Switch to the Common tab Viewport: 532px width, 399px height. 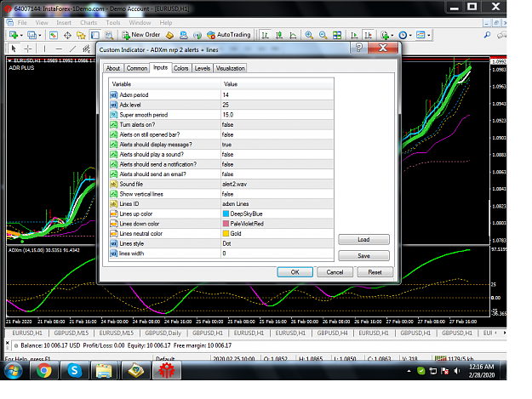click(x=137, y=68)
